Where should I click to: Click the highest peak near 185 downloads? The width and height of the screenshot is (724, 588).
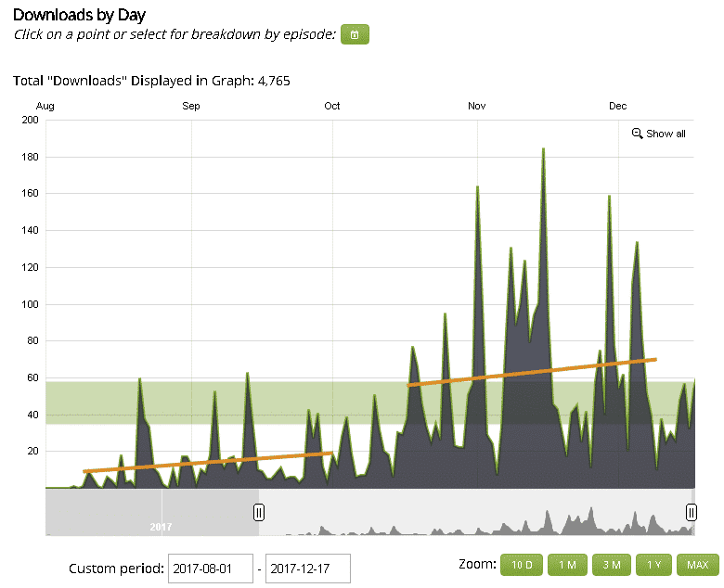tap(543, 149)
